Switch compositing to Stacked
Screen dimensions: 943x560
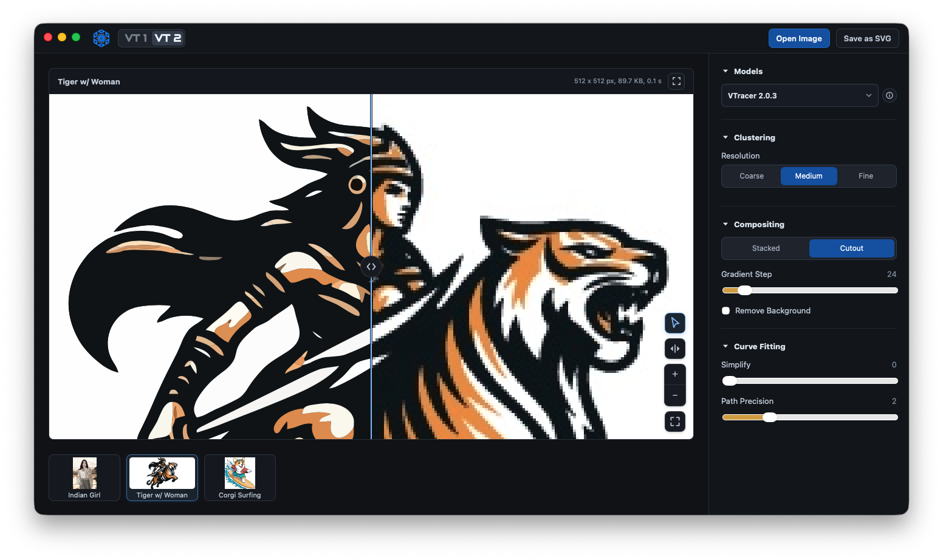(766, 248)
